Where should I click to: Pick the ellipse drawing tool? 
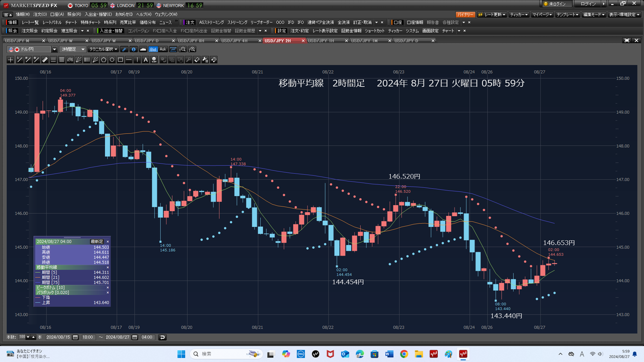(x=112, y=60)
